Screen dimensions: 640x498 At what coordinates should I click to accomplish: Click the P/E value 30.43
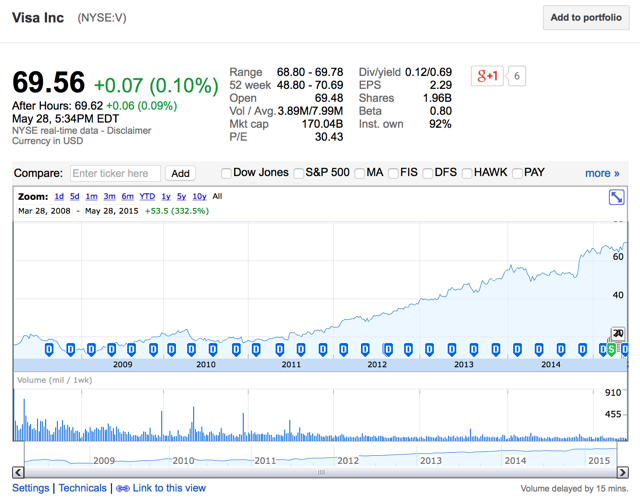[329, 137]
